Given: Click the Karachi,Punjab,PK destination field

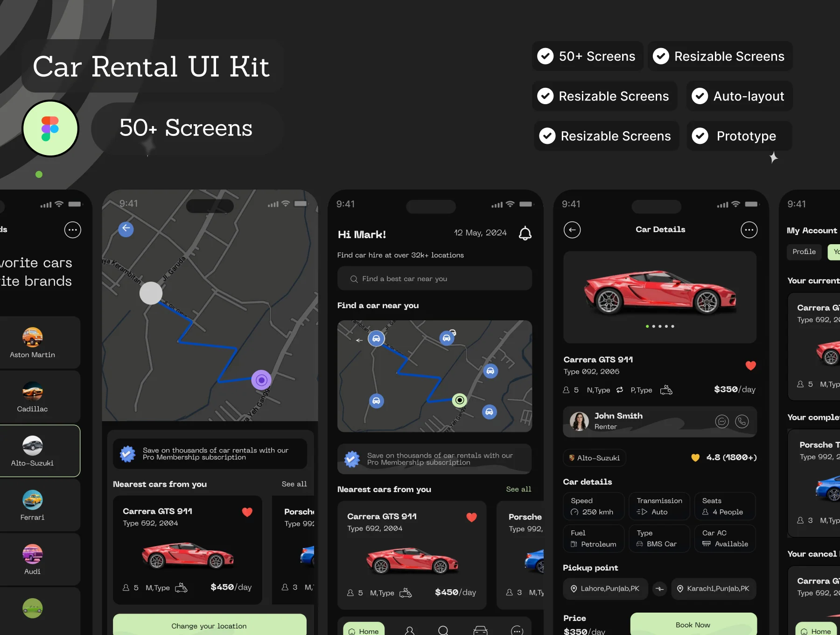Looking at the screenshot, I should (714, 589).
